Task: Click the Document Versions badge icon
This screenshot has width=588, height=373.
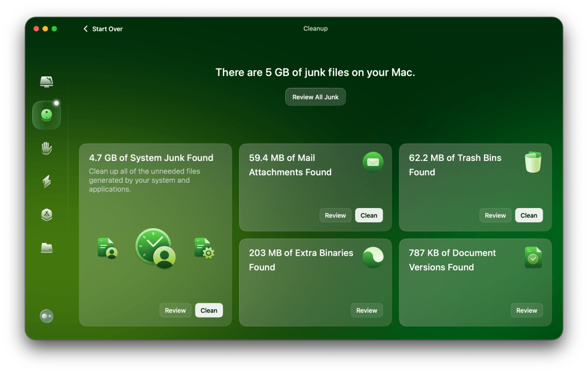Action: point(533,257)
